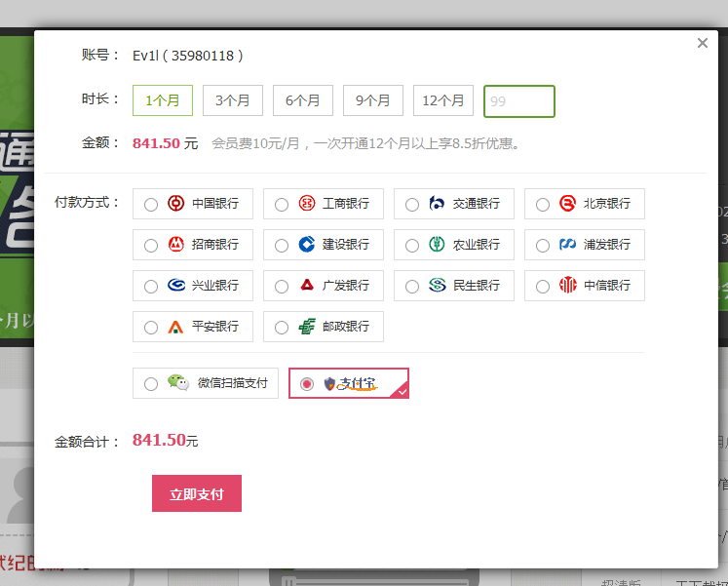Click the Bank of China logo icon
Viewport: 728px width, 586px height.
pos(176,204)
